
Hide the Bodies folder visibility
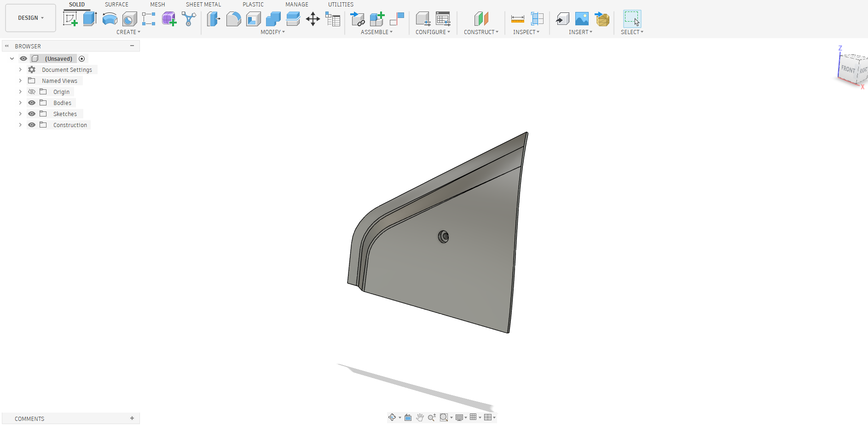32,103
